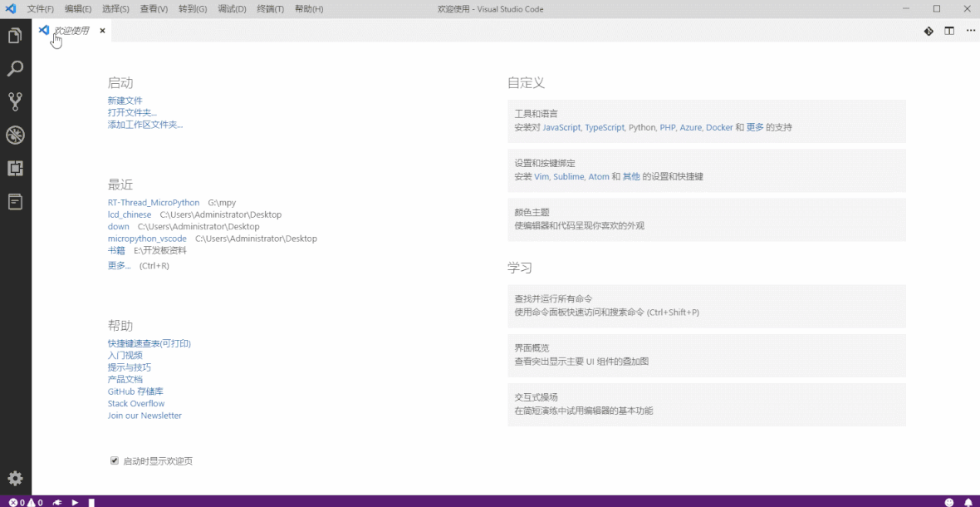Open the settings gear icon
The image size is (980, 507).
pos(15,478)
